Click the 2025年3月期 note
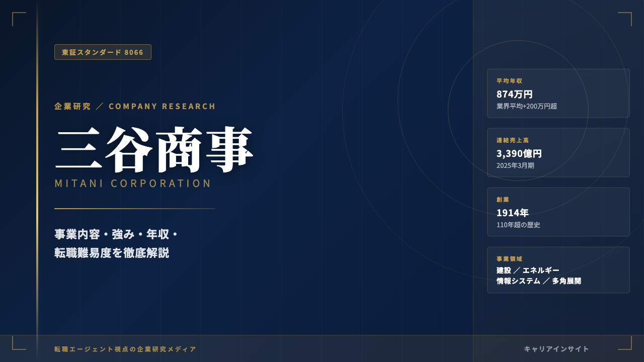 tap(515, 165)
